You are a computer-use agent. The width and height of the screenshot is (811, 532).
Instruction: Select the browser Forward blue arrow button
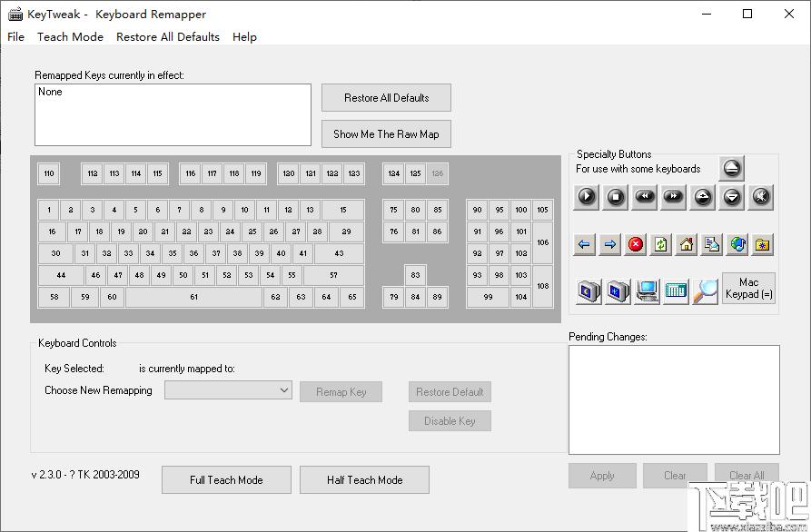609,244
